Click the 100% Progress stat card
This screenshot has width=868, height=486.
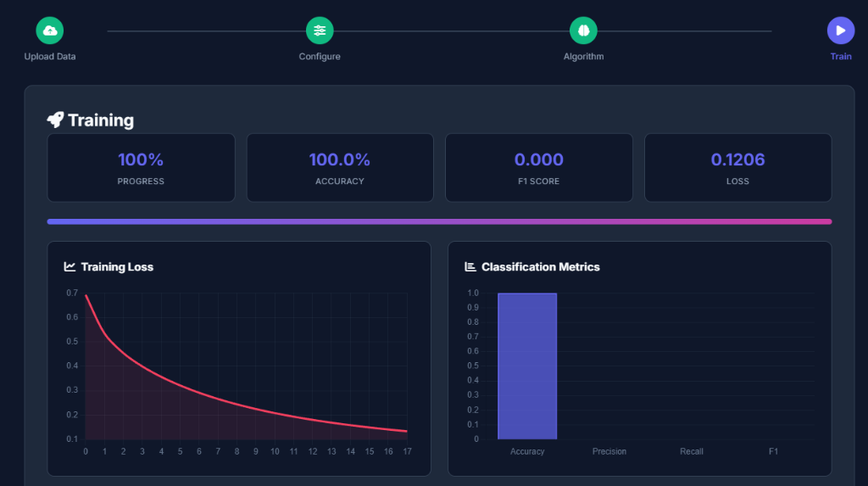141,168
